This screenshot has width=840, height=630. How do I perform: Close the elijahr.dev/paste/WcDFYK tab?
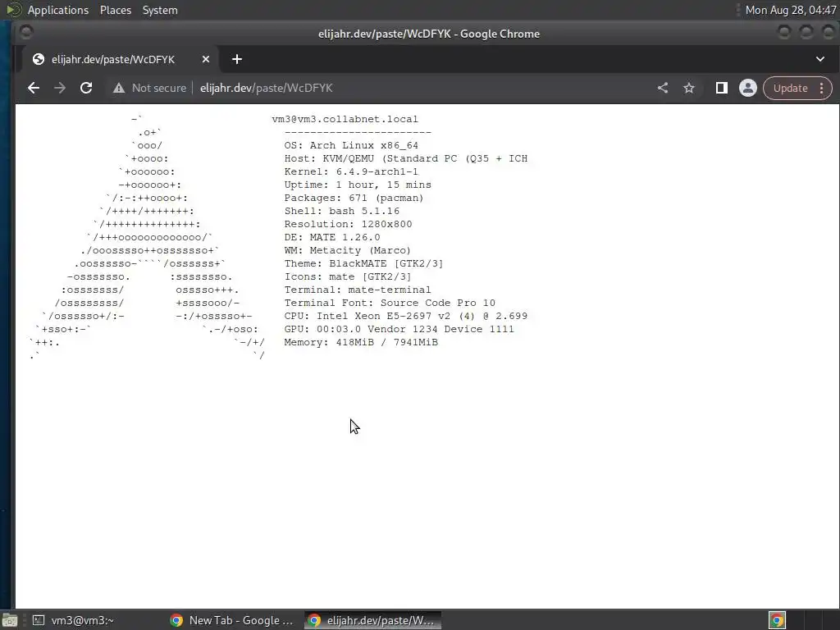206,59
